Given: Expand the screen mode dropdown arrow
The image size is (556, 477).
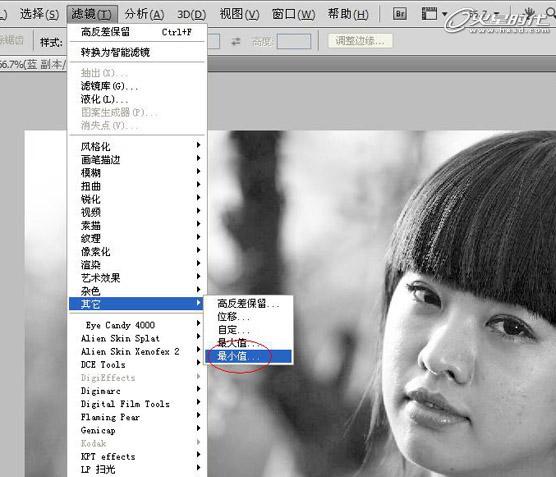Looking at the screenshot, I should [x=444, y=14].
